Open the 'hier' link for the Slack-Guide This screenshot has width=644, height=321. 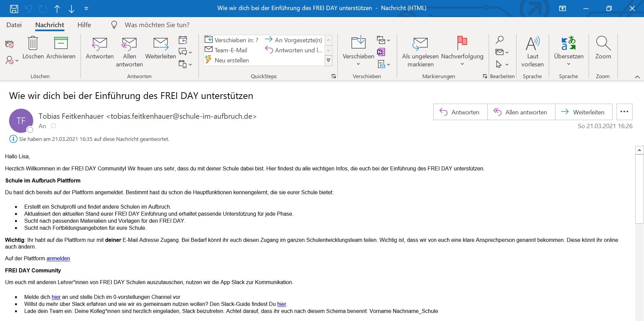coord(282,304)
